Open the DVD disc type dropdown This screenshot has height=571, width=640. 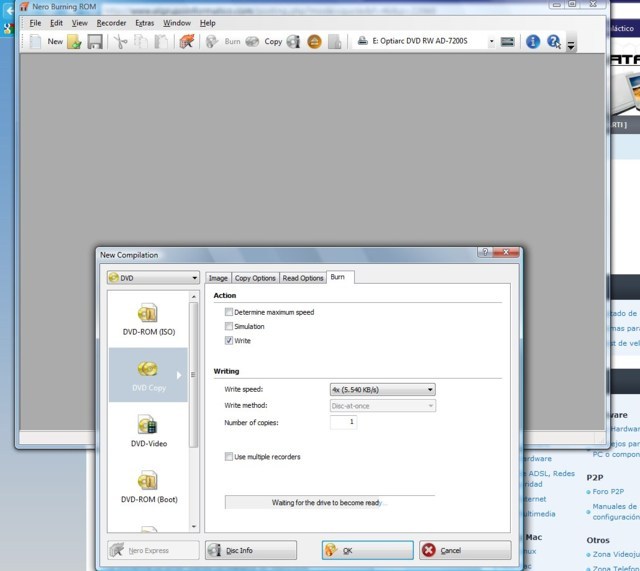coord(153,278)
